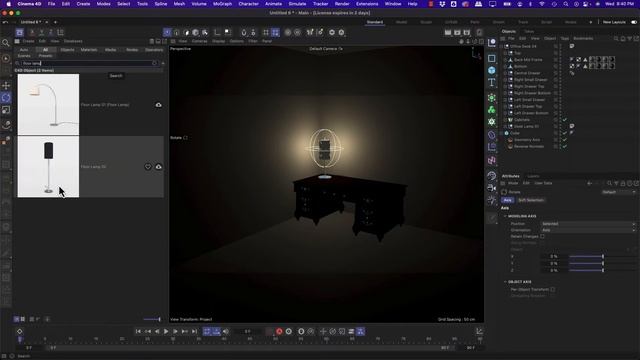Click the Record active objects red button
Viewport: 640px width, 360px height.
(279, 331)
